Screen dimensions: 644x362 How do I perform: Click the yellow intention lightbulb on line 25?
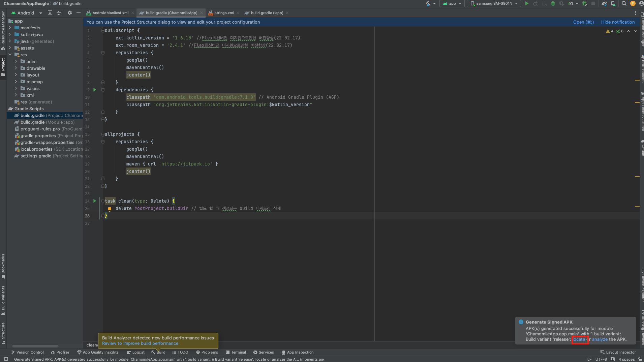click(x=110, y=209)
